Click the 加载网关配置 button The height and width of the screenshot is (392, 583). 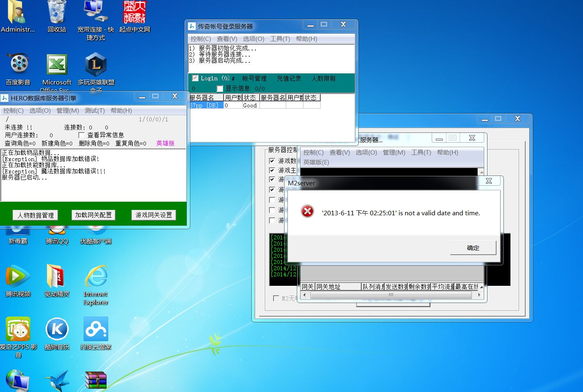(93, 215)
